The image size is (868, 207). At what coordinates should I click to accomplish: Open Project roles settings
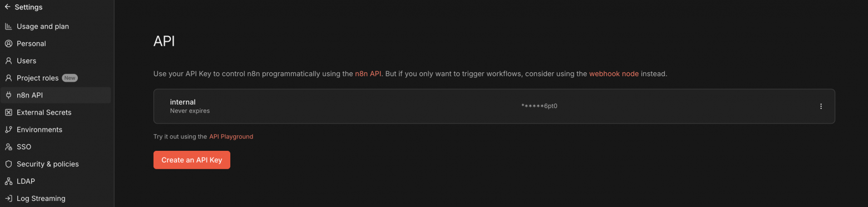(56, 78)
